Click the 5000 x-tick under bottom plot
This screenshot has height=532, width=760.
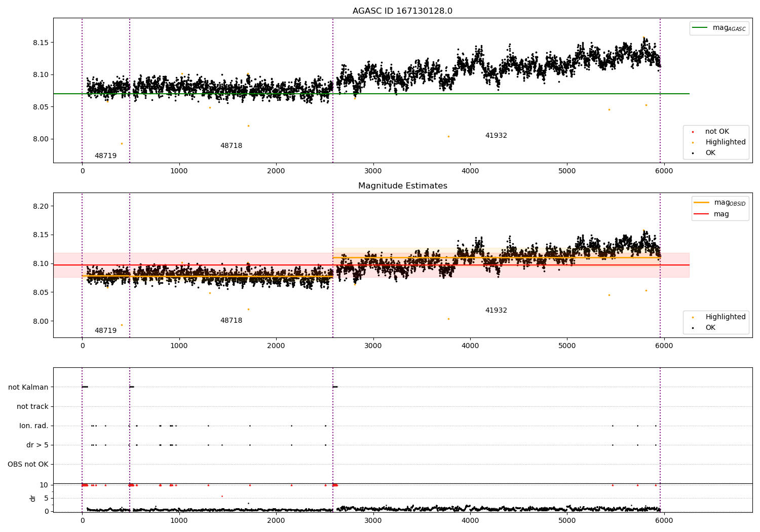tap(567, 521)
